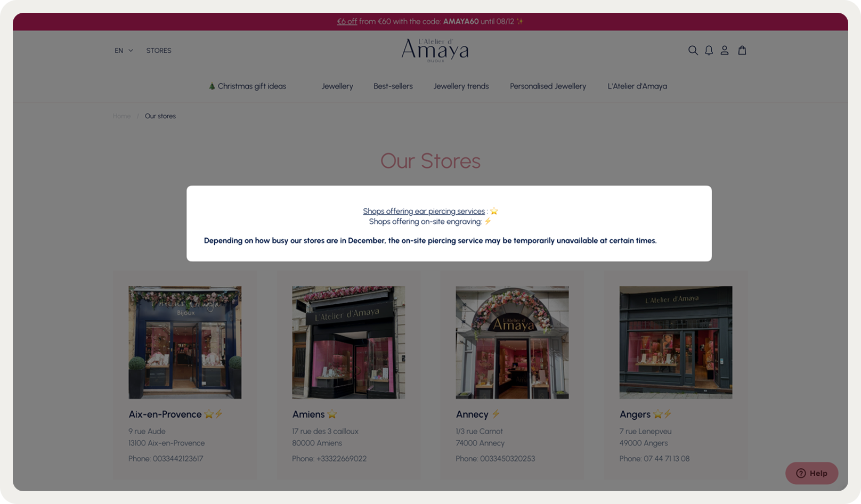Click phone number 0033450320253
The width and height of the screenshot is (861, 504).
click(507, 459)
